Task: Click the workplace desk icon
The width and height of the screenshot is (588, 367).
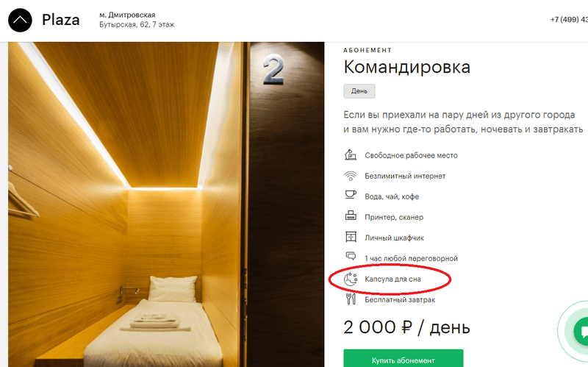Action: [x=351, y=155]
